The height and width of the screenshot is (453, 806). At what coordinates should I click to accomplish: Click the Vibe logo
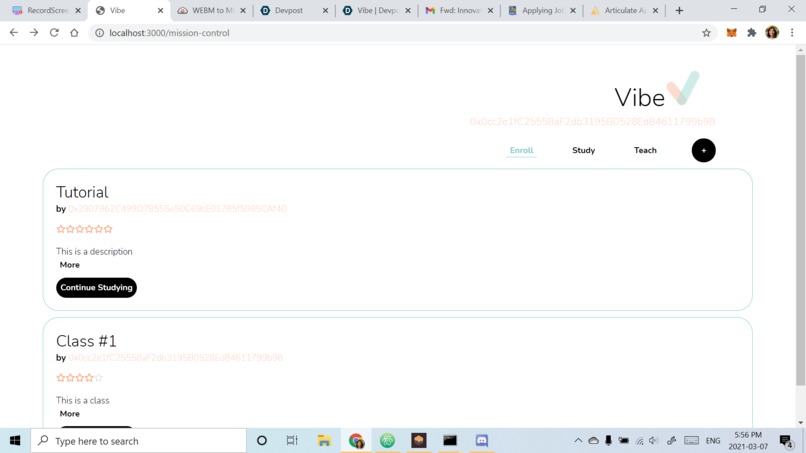tap(656, 90)
